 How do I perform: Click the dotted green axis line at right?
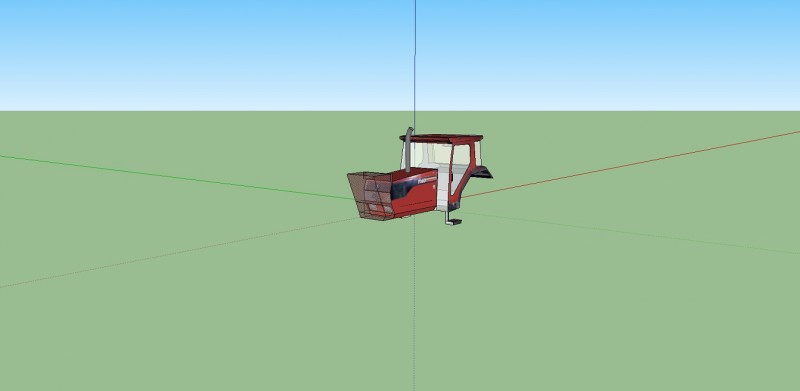(x=631, y=233)
